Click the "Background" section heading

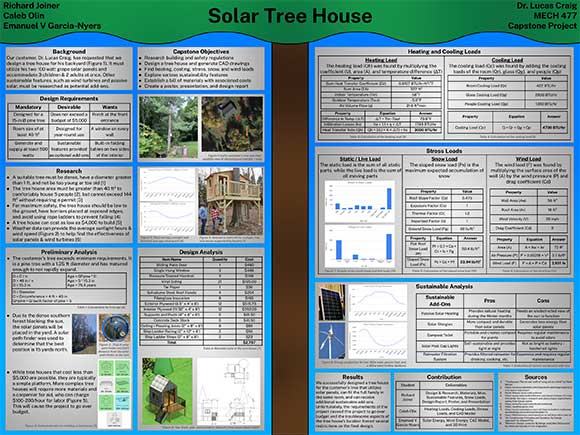(x=69, y=51)
